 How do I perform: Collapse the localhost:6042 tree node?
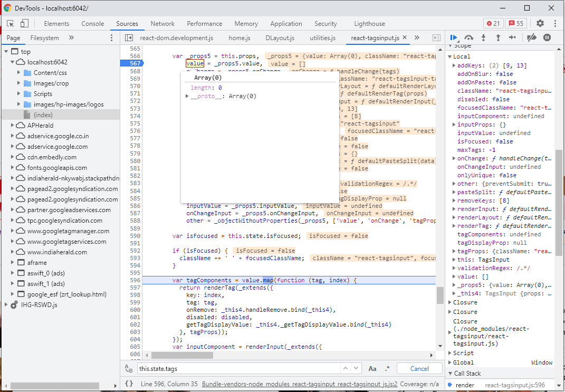pos(12,62)
